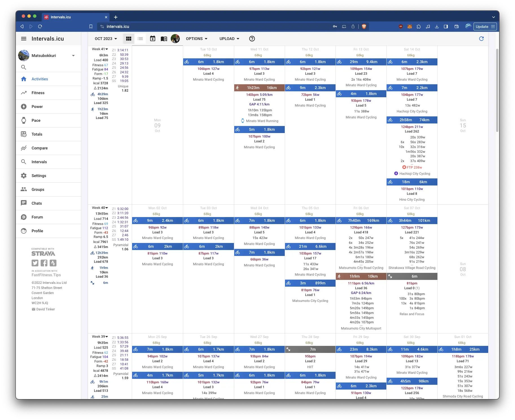Expand the OCT 2023 month dropdown

pyautogui.click(x=106, y=39)
